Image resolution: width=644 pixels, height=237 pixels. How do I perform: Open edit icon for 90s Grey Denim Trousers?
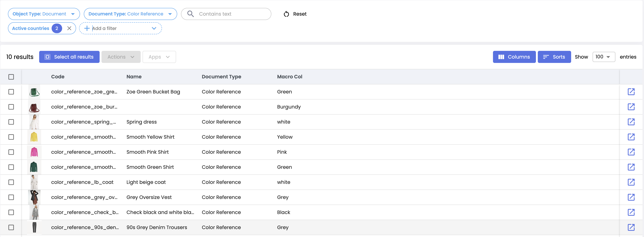631,227
